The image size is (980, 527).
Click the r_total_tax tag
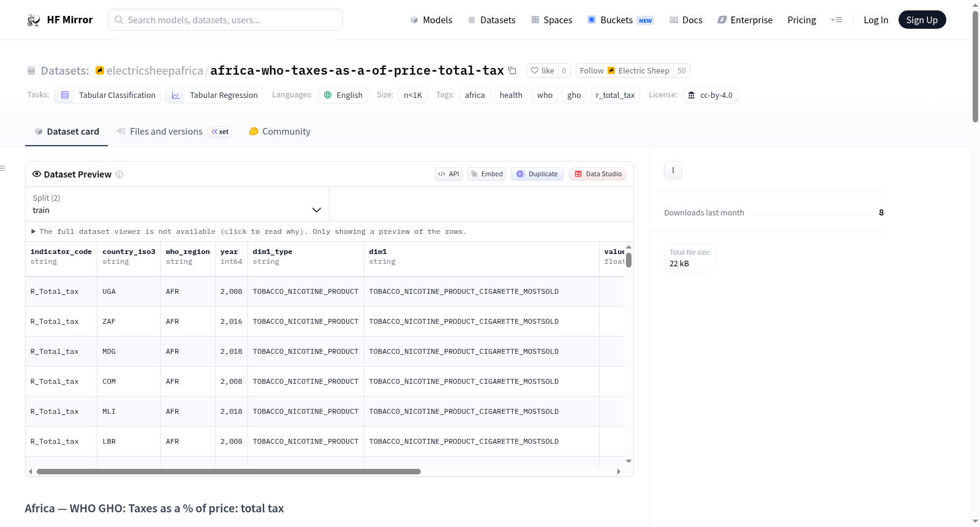615,95
